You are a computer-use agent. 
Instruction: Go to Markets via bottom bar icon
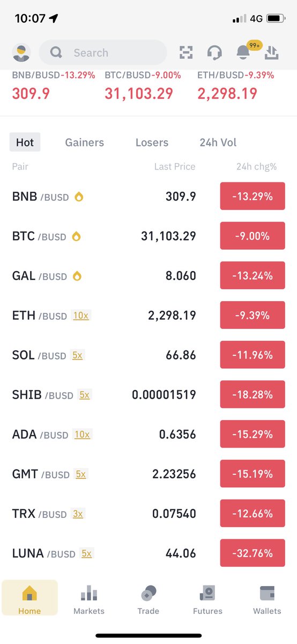click(x=89, y=598)
